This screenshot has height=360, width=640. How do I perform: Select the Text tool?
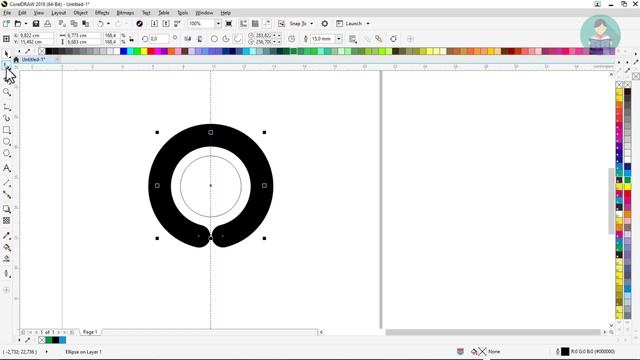tap(7, 168)
